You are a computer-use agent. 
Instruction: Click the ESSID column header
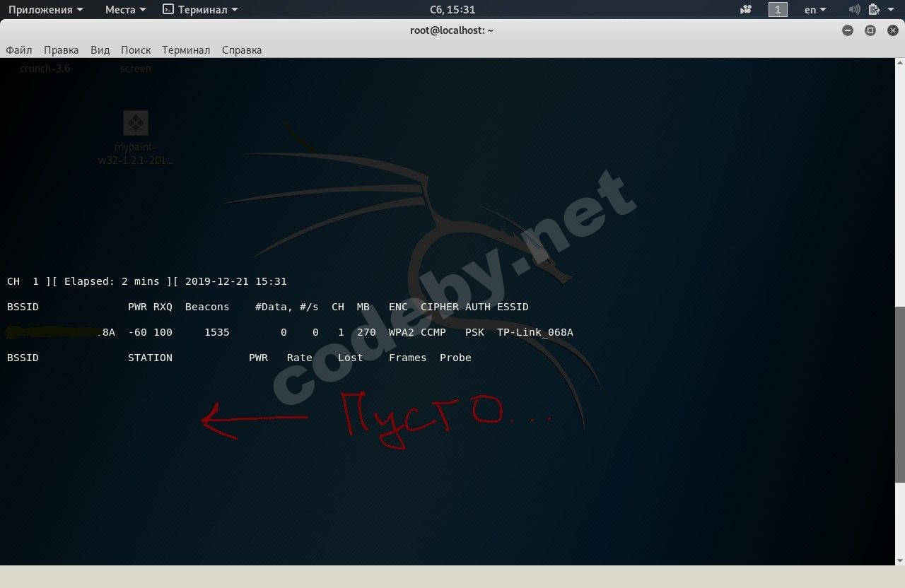point(513,307)
